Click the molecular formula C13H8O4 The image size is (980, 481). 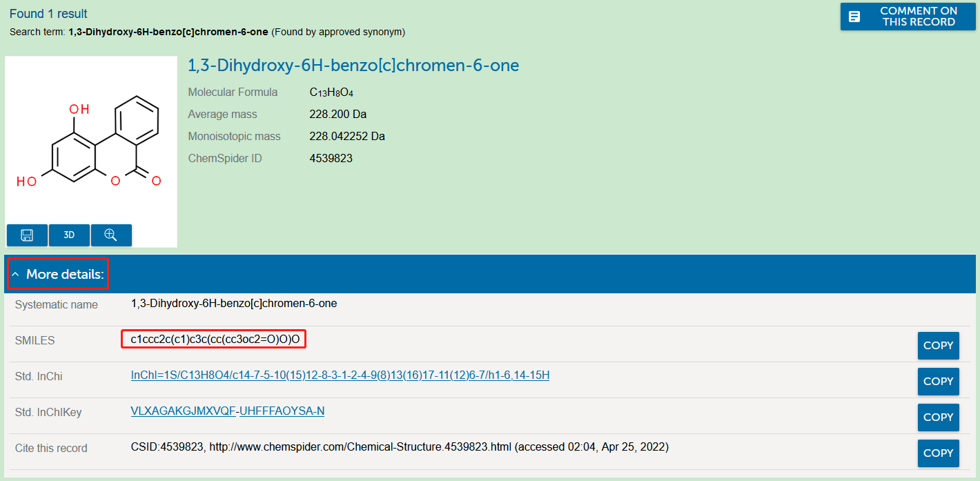point(331,92)
